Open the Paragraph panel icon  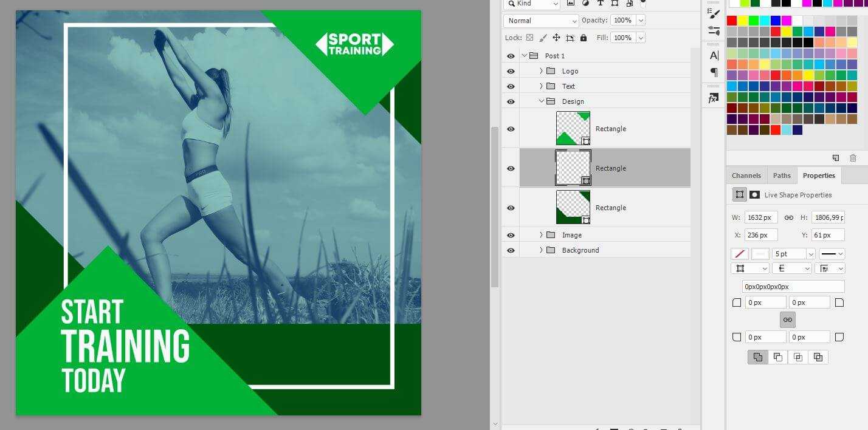point(714,72)
